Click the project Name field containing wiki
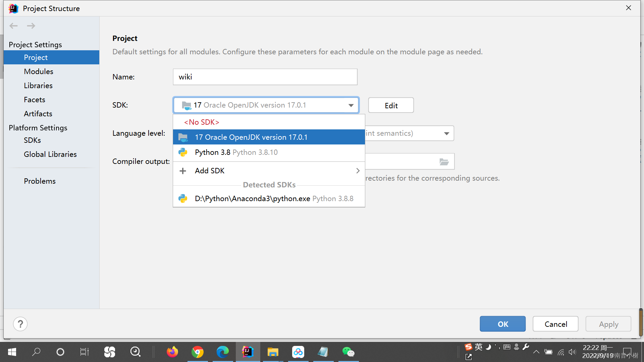This screenshot has width=644, height=362. click(265, 77)
